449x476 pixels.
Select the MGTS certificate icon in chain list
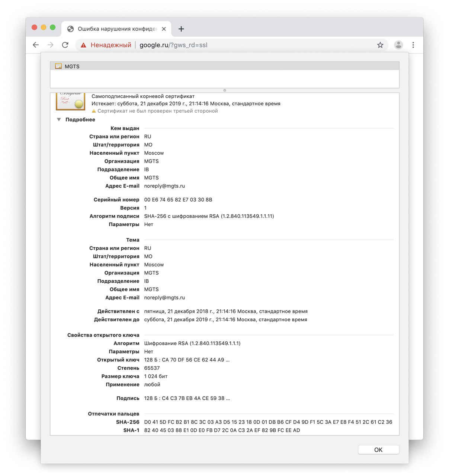(58, 66)
